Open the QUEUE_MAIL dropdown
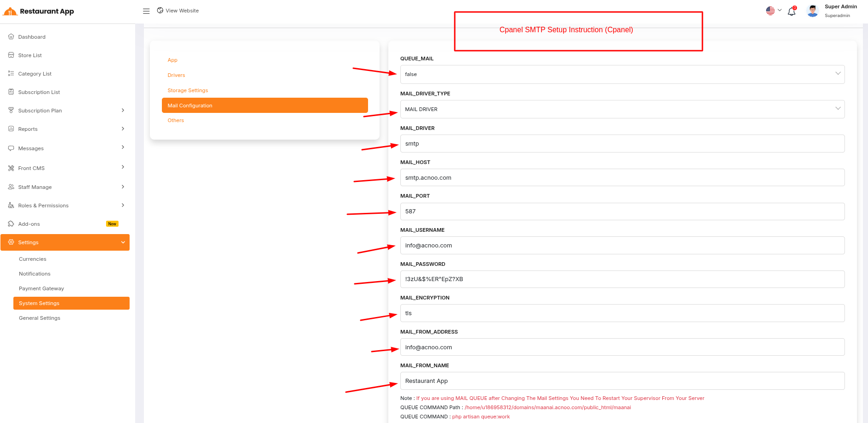 click(x=622, y=74)
